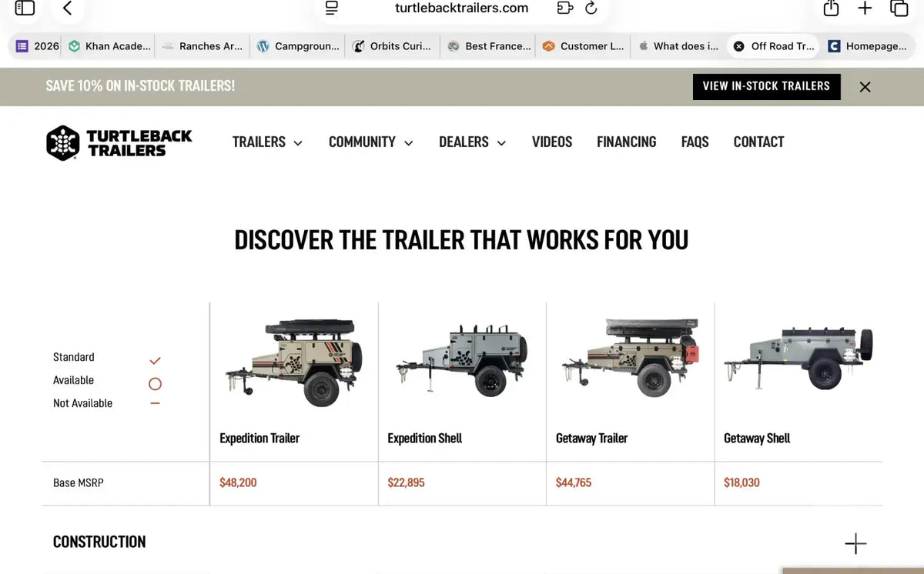Open the Share sheet icon
The height and width of the screenshot is (574, 924).
click(x=831, y=8)
